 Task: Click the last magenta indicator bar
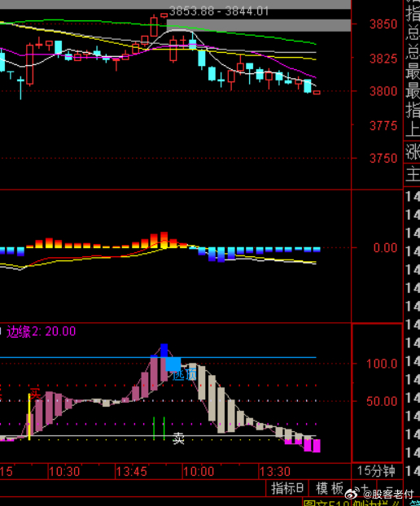(x=317, y=446)
